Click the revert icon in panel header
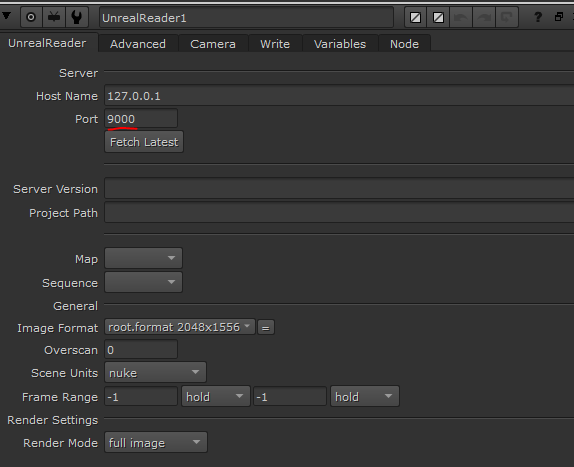Screen dimensions: 574x467 click(x=507, y=17)
